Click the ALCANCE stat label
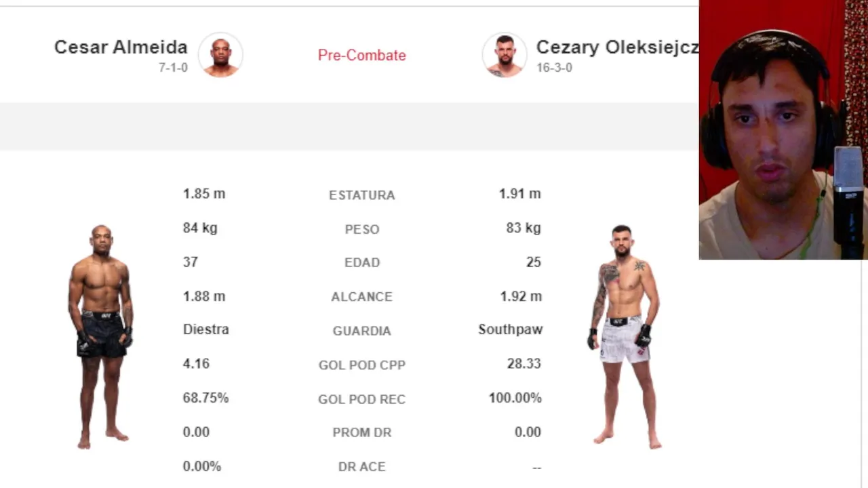The width and height of the screenshot is (868, 488). click(361, 297)
